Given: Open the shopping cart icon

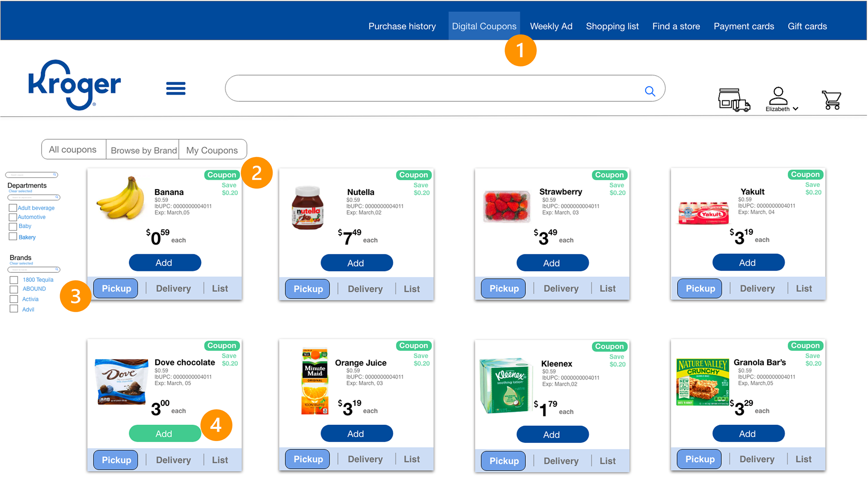Looking at the screenshot, I should (831, 100).
